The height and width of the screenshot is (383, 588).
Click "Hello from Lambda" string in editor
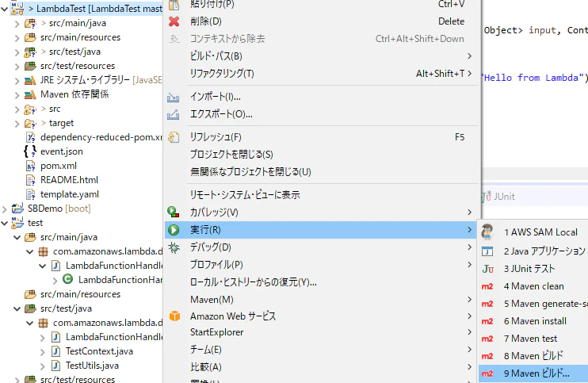click(533, 78)
